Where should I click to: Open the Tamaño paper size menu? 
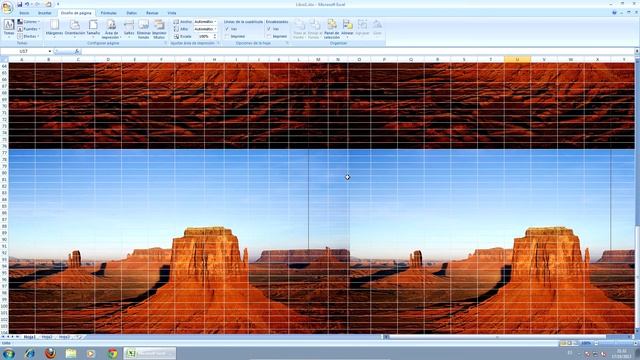pos(93,29)
